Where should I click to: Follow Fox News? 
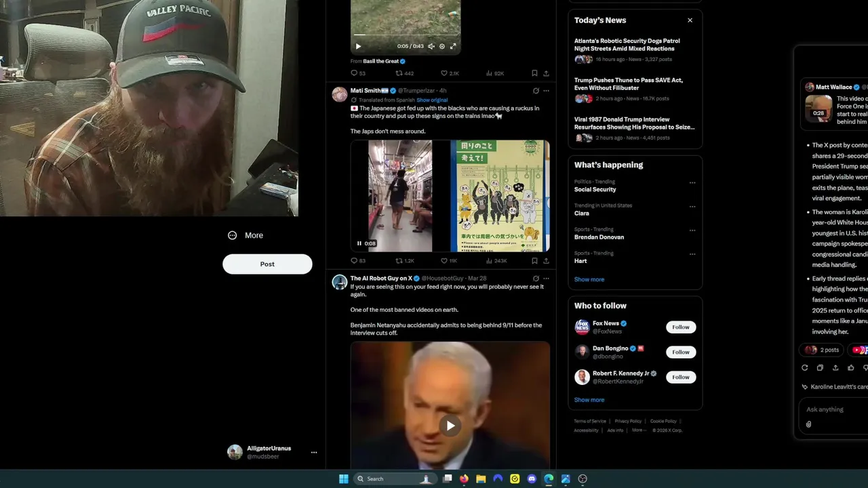[x=681, y=327]
